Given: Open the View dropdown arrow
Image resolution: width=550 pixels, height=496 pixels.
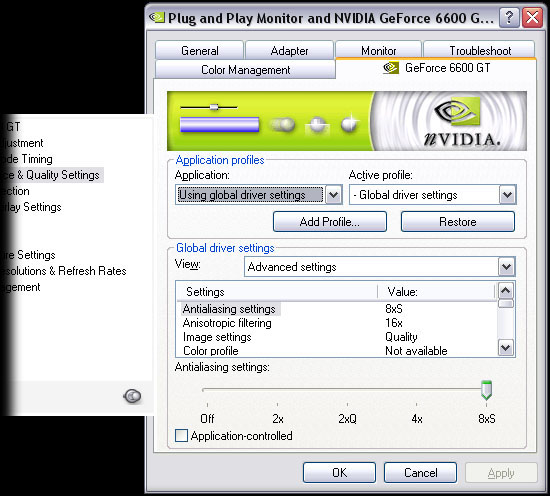Looking at the screenshot, I should coord(506,267).
